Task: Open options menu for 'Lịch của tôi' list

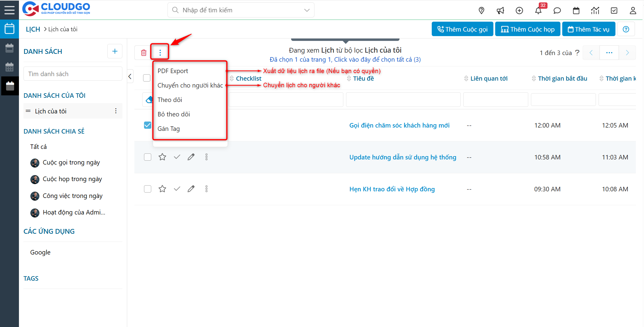Action: [116, 111]
